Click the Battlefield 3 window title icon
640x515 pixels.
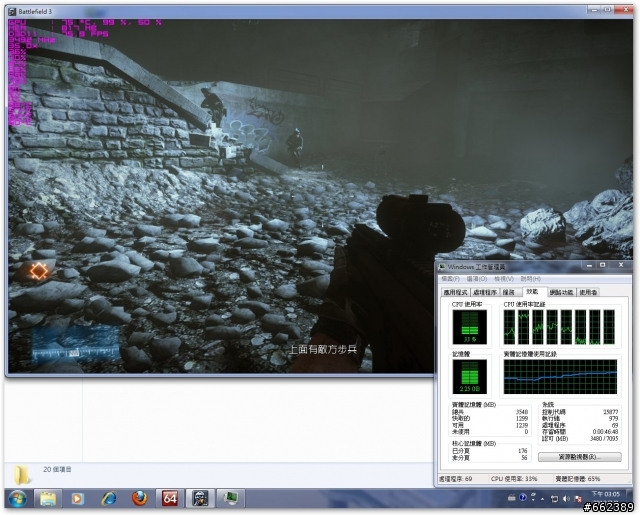13,11
